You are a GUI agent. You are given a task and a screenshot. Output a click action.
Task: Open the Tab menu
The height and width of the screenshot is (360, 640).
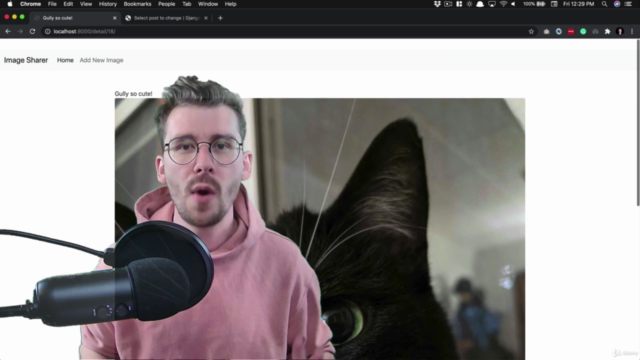pos(187,4)
